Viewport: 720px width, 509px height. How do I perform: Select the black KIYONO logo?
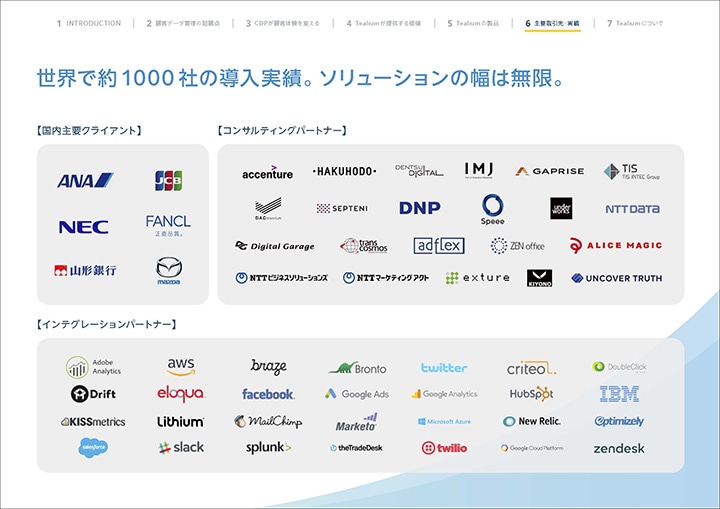tap(540, 278)
